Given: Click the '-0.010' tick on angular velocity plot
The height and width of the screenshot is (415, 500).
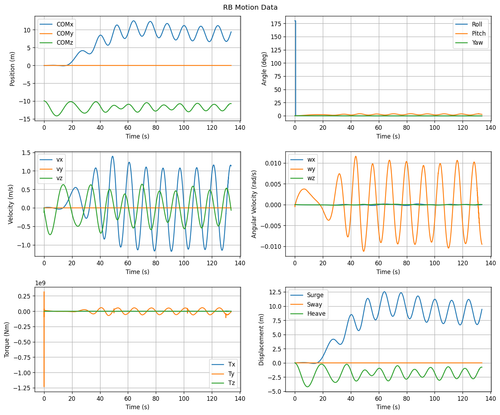Looking at the screenshot, I should point(271,247).
